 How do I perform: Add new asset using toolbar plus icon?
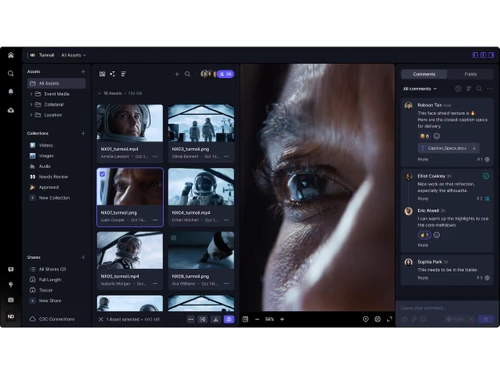pos(177,74)
